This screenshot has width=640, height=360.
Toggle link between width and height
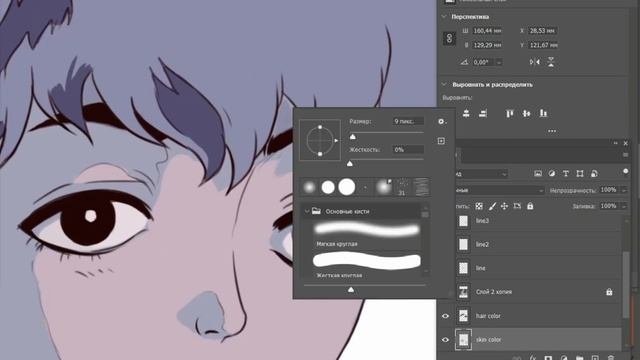tap(449, 39)
